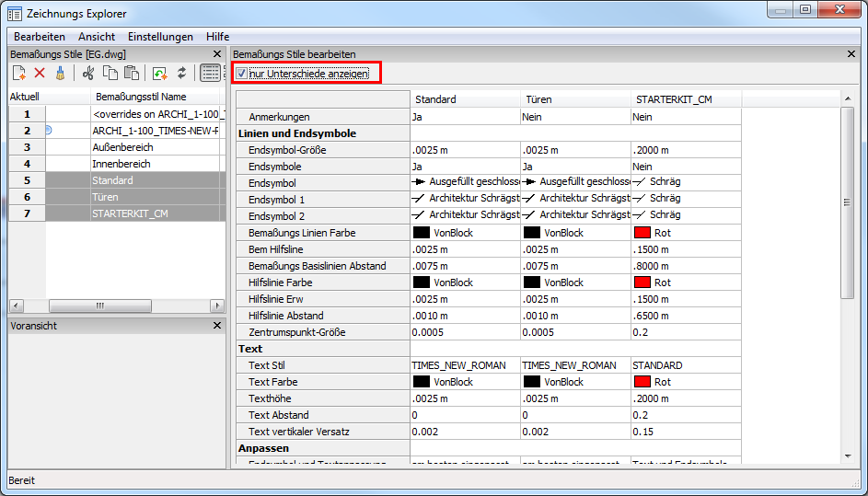Sort by Bemaßungsstil Name column header
This screenshot has width=868, height=496.
click(156, 97)
